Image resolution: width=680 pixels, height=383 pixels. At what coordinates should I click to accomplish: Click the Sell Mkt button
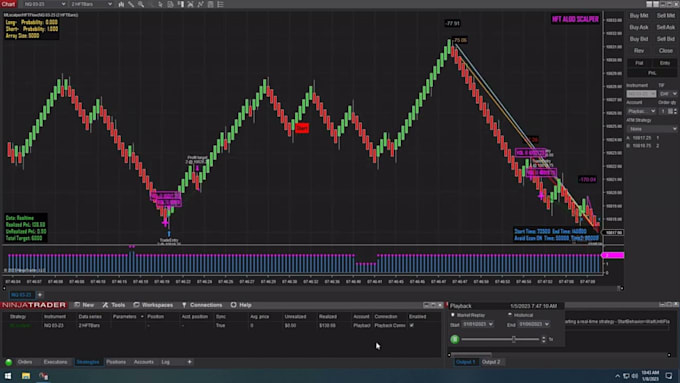click(x=665, y=16)
